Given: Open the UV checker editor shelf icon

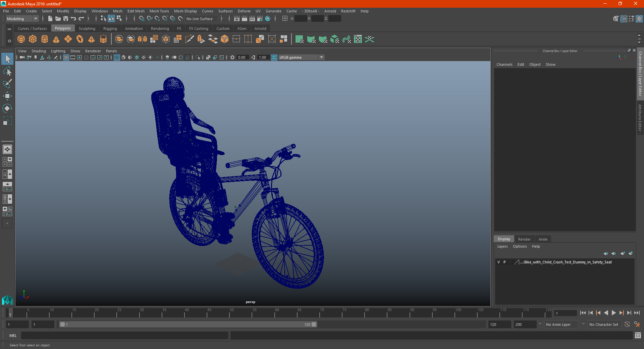Looking at the screenshot, I should click(x=358, y=39).
